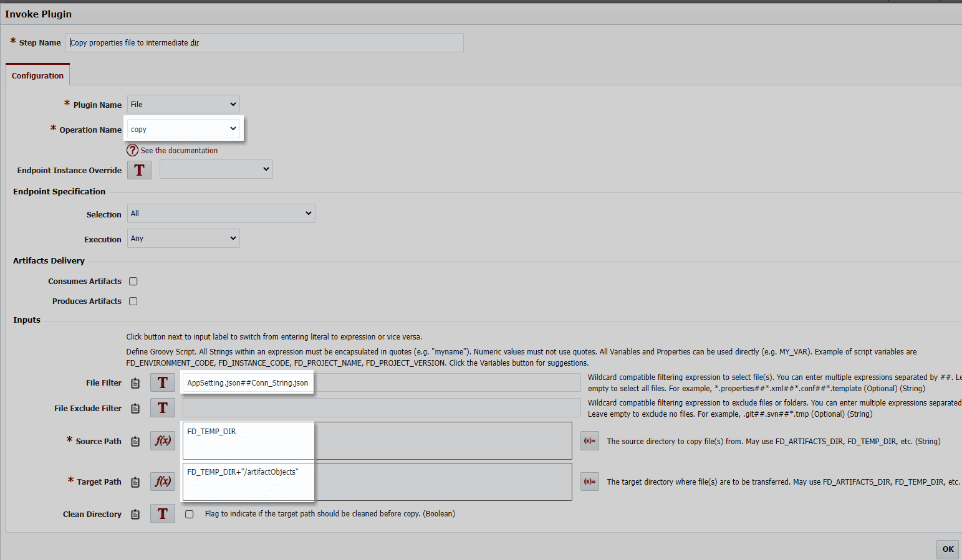Open the Variables button next to Target Path
Viewport: 962px width, 560px height.
590,481
